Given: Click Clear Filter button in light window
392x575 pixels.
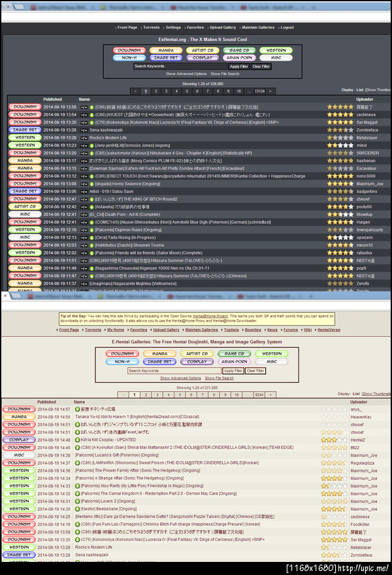Looking at the screenshot, I should tap(255, 371).
